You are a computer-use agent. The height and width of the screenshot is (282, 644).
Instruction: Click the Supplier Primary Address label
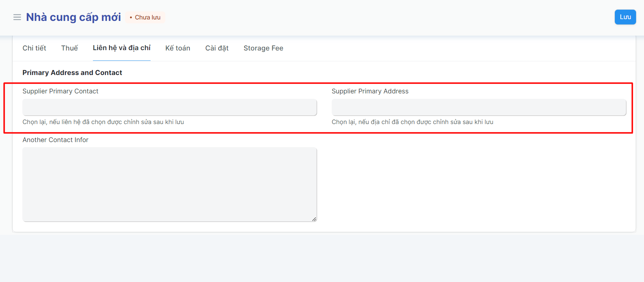pos(370,91)
